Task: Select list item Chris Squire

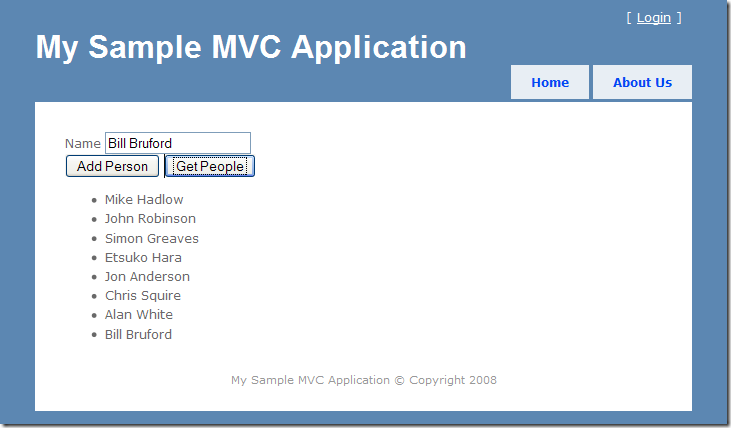Action: pyautogui.click(x=143, y=296)
